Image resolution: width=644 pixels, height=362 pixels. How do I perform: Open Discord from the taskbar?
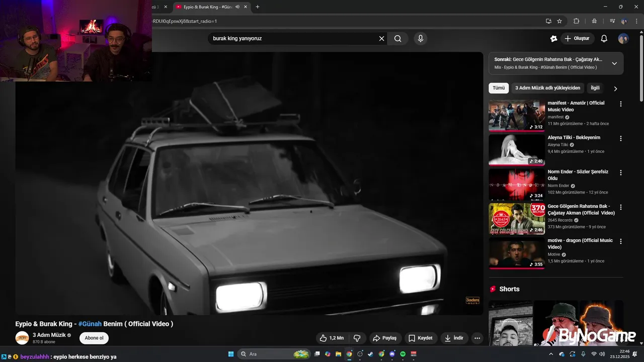pos(392,354)
